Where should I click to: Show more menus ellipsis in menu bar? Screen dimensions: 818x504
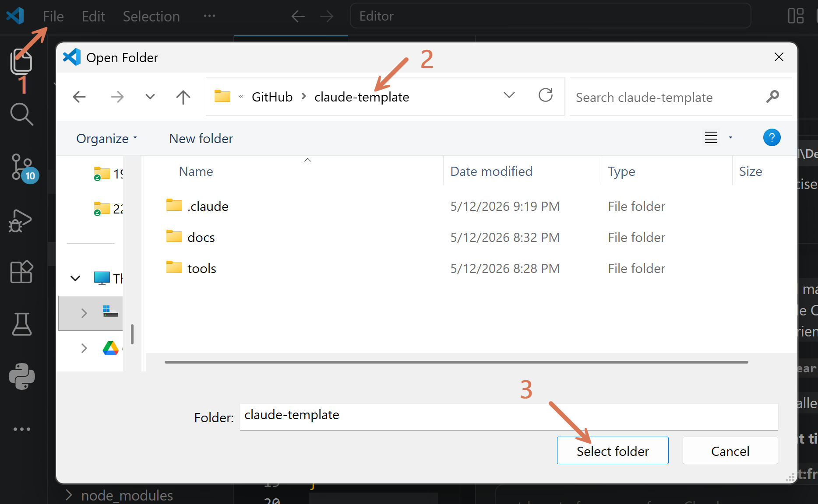pos(209,16)
